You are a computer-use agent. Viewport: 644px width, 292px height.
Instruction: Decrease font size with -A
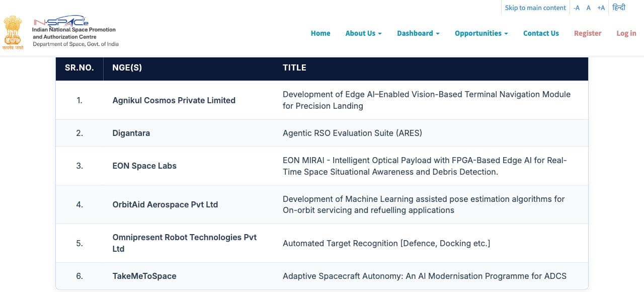point(577,8)
